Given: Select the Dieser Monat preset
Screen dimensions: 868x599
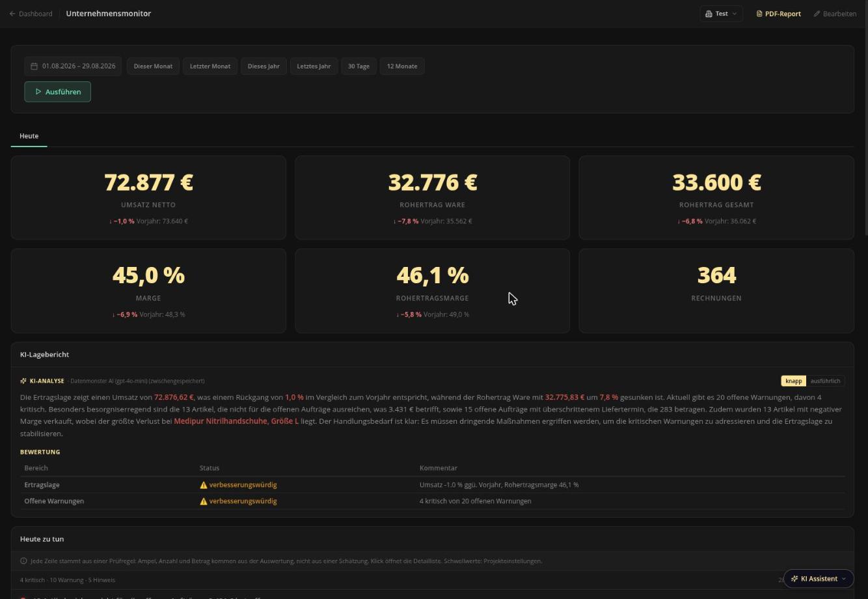Looking at the screenshot, I should (153, 66).
